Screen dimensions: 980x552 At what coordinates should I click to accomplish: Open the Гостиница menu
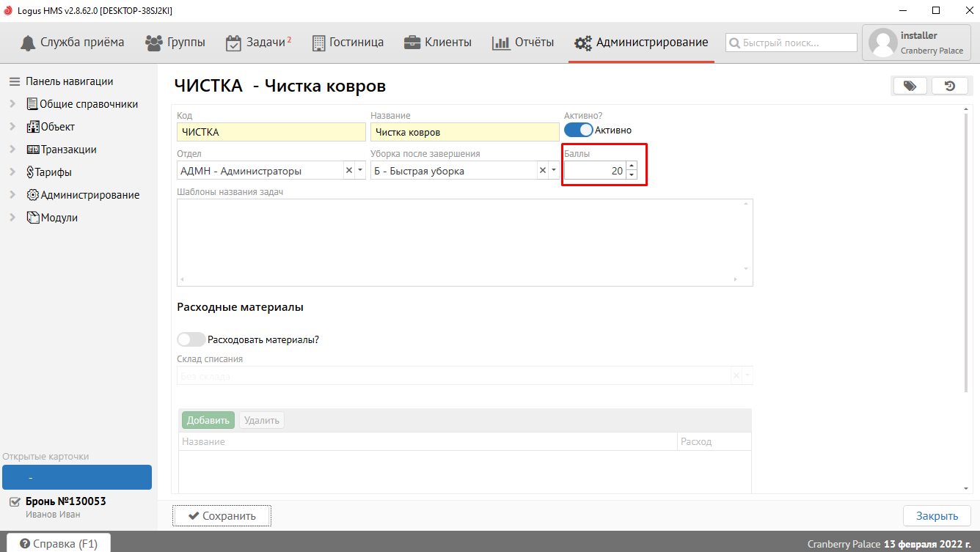click(348, 43)
